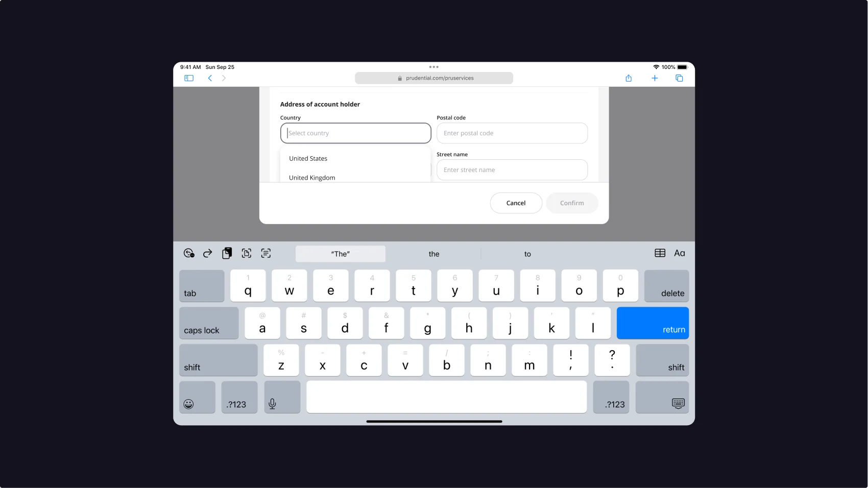The height and width of the screenshot is (488, 868).
Task: Tap the keyboard paste clipboard icon
Action: point(227,253)
